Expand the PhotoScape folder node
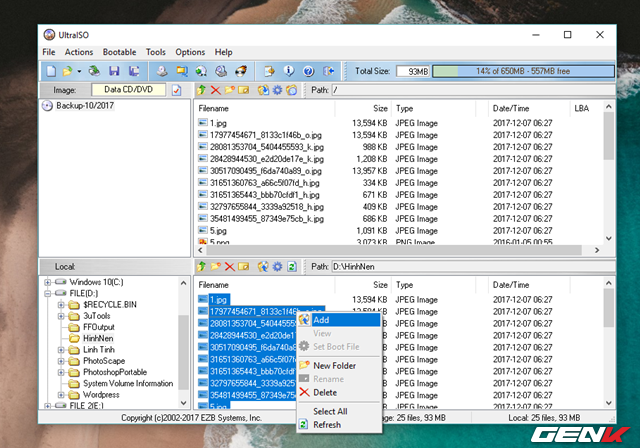640x448 pixels. pyautogui.click(x=61, y=361)
